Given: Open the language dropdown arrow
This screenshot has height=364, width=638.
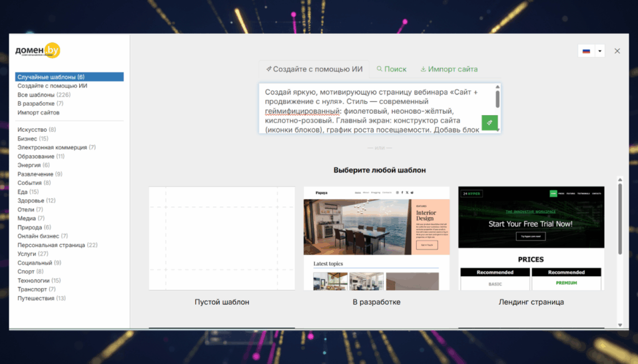Looking at the screenshot, I should [x=599, y=51].
